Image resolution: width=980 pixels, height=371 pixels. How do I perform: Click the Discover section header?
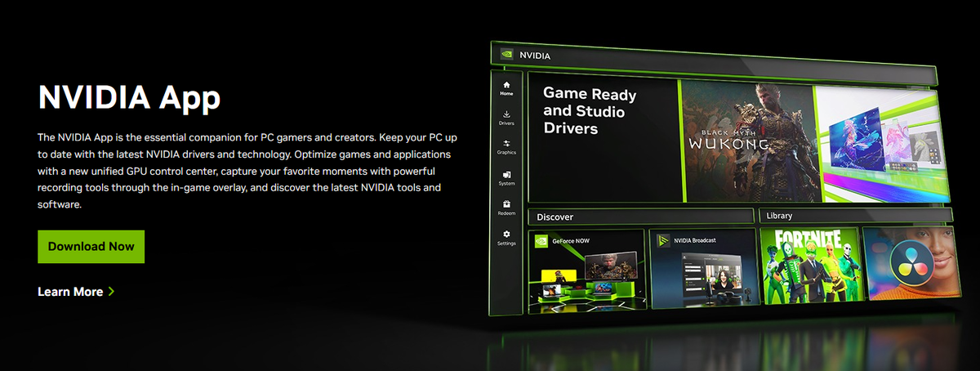pos(640,217)
